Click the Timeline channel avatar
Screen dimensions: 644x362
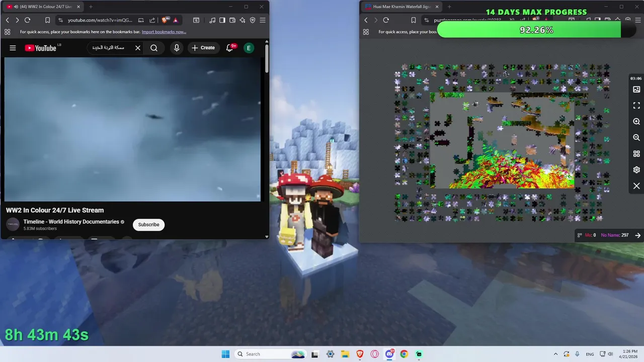pos(13,224)
